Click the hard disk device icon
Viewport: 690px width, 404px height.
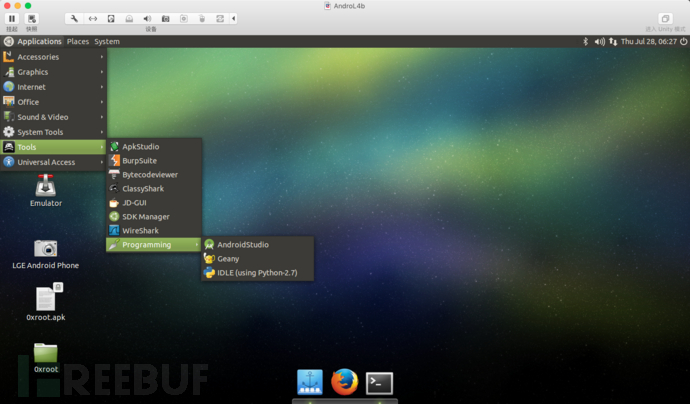pos(111,18)
